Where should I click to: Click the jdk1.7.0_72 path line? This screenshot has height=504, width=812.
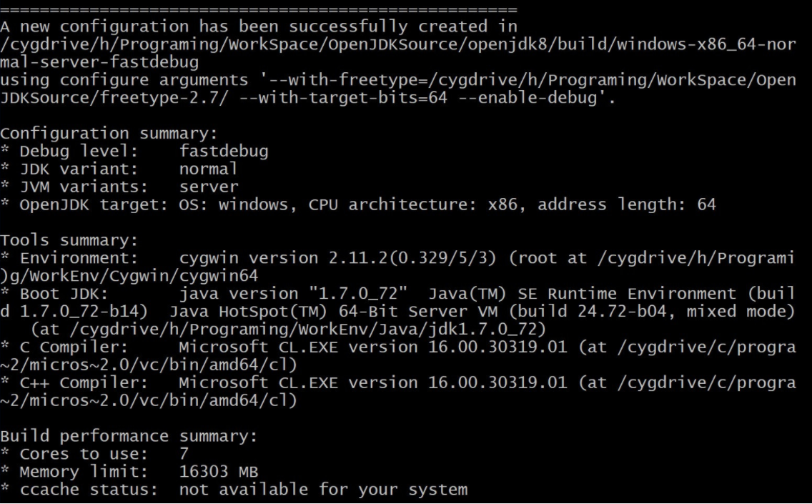click(x=289, y=330)
